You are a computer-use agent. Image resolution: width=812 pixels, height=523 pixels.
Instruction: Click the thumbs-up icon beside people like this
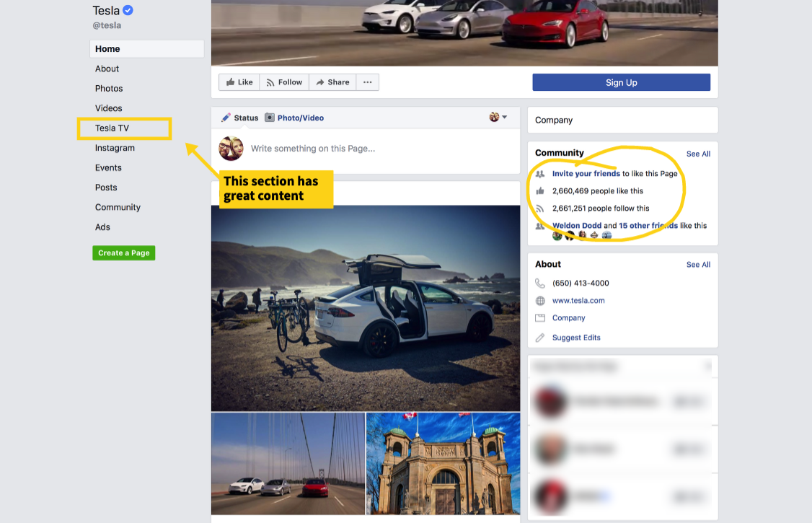coord(540,191)
